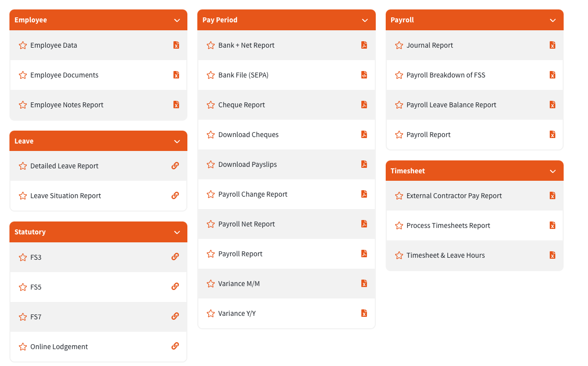The image size is (588, 366).
Task: Collapse the Statutory section chevron
Action: [177, 232]
